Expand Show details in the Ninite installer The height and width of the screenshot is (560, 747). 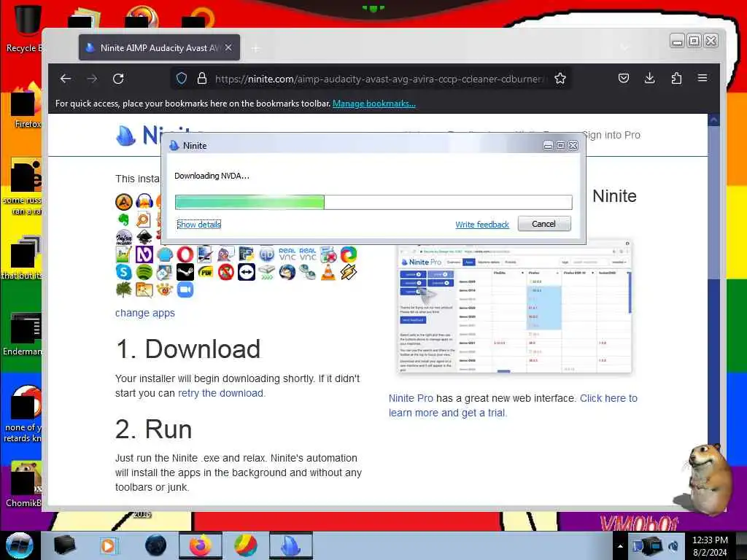198,225
